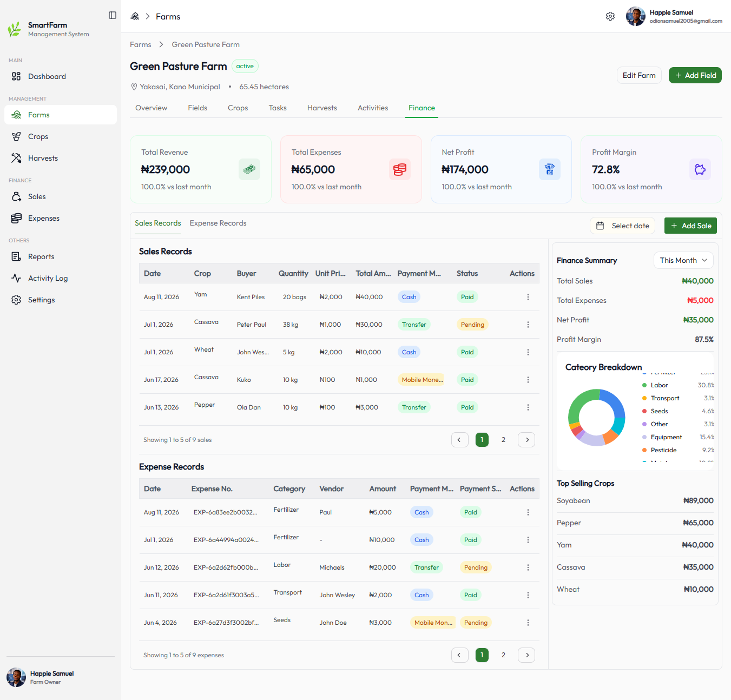Click the Total Revenue cash icon
731x700 pixels.
coord(249,169)
